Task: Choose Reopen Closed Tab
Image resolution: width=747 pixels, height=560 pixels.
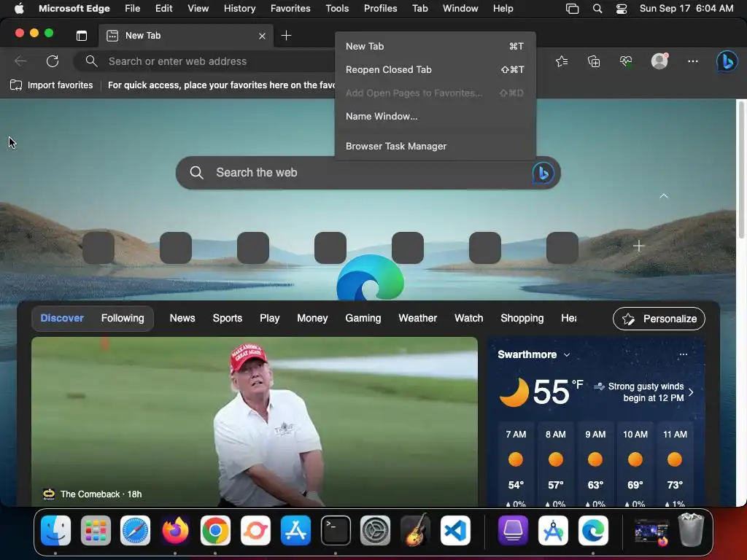Action: point(435,69)
